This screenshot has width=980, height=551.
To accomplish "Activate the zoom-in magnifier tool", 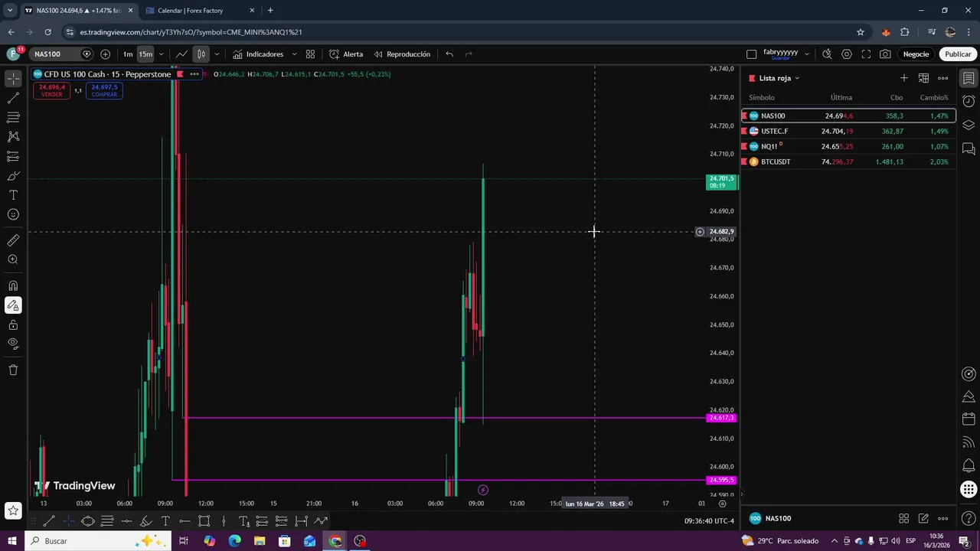I will click(13, 259).
